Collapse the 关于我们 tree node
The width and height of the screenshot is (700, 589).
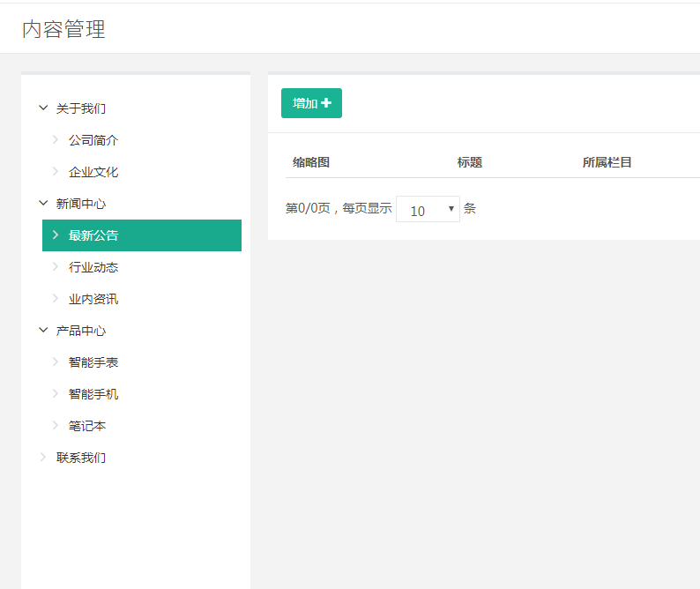43,108
